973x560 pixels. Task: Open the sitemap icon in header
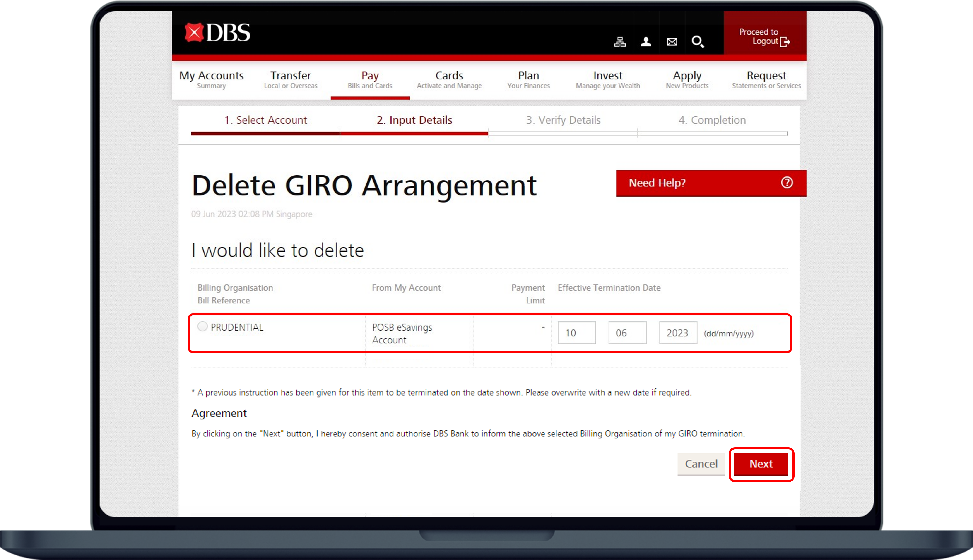click(x=620, y=42)
